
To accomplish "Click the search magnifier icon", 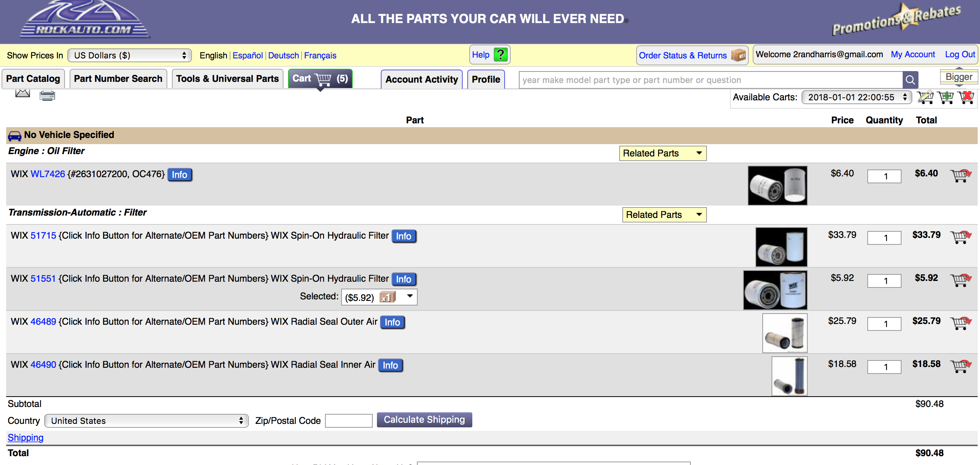I will (x=910, y=80).
